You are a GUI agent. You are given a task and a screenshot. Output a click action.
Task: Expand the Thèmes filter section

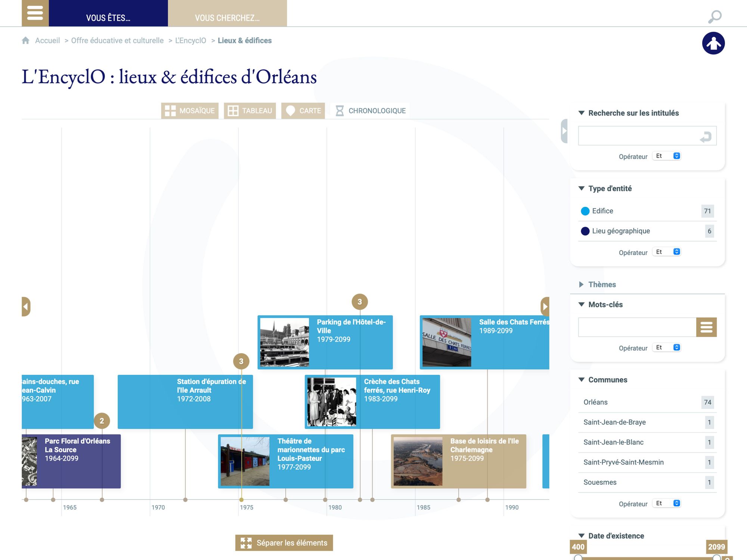point(602,284)
